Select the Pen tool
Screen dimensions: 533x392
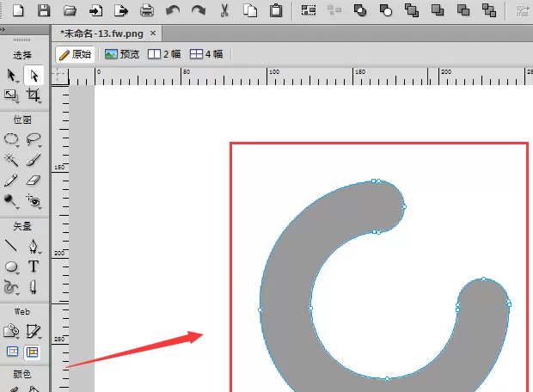(34, 246)
